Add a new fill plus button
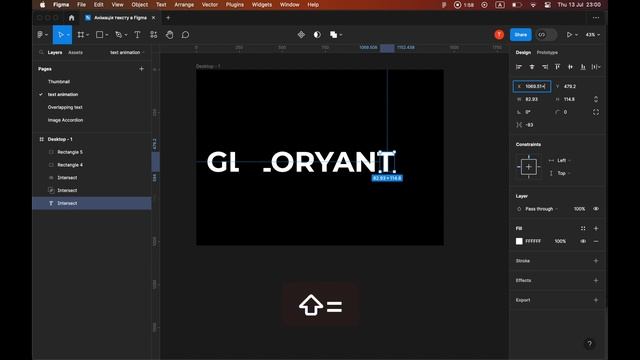The width and height of the screenshot is (640, 360). pos(596,229)
